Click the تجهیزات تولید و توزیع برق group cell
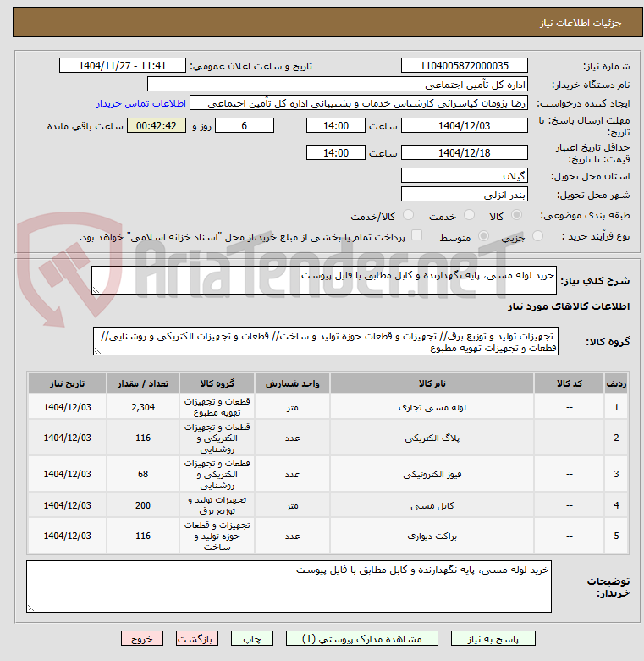This screenshot has width=644, height=661. (x=217, y=505)
